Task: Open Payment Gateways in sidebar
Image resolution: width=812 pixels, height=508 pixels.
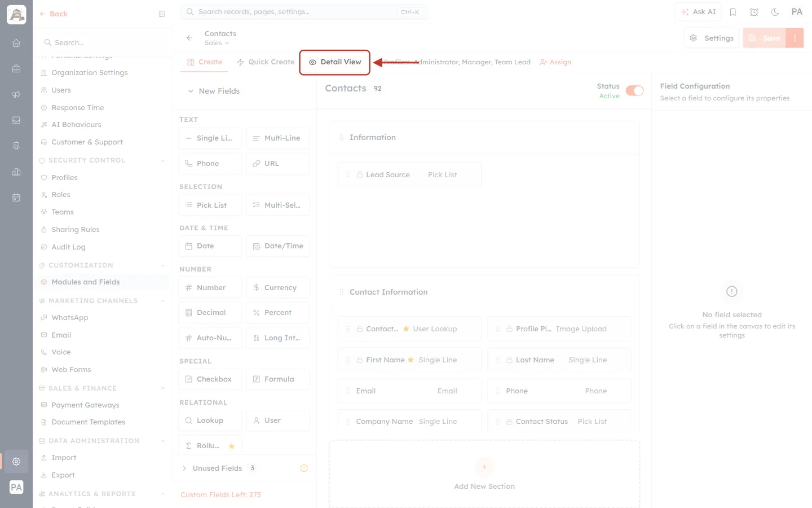Action: tap(85, 405)
